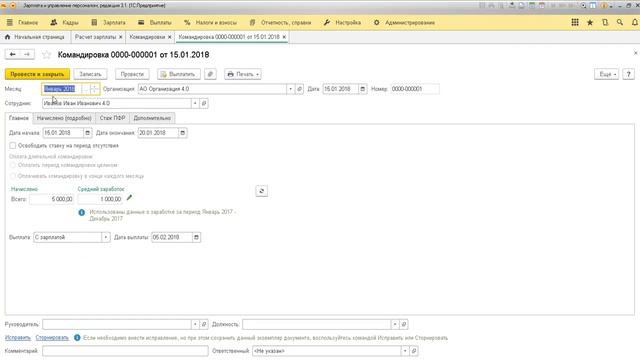
Task: Open the Главное menu
Action: pos(23,22)
